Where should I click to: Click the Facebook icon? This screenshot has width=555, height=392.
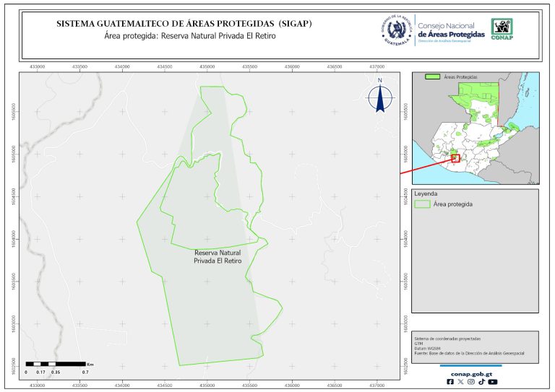[x=451, y=382]
